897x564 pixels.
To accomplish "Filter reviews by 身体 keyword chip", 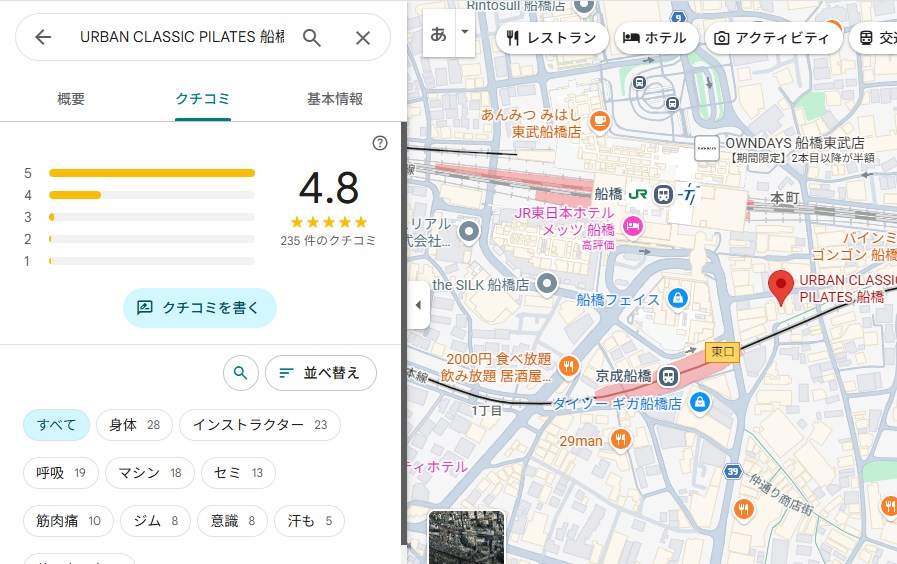I will click(134, 425).
